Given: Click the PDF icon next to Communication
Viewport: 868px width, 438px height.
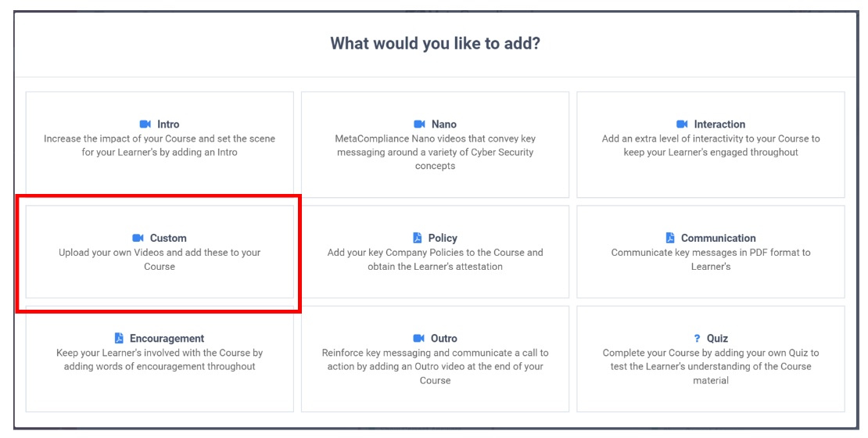Looking at the screenshot, I should pos(670,238).
